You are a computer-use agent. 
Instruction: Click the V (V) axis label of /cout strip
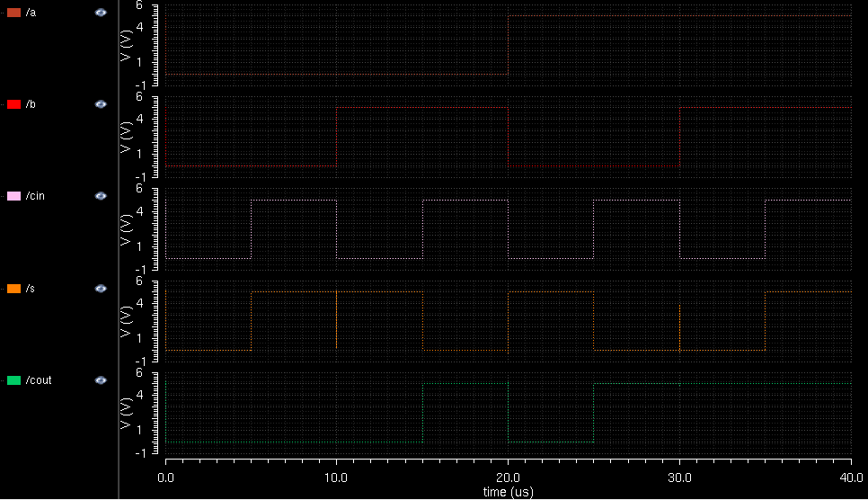[x=127, y=413]
